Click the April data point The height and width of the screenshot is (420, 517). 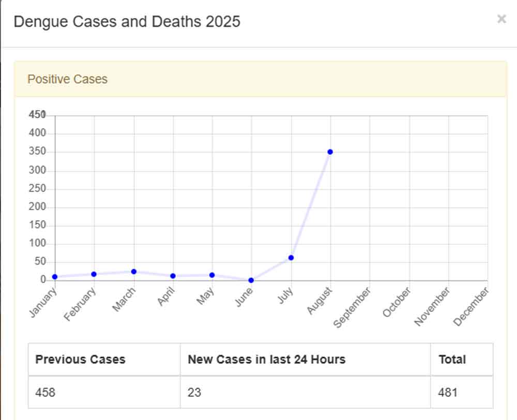[173, 276]
